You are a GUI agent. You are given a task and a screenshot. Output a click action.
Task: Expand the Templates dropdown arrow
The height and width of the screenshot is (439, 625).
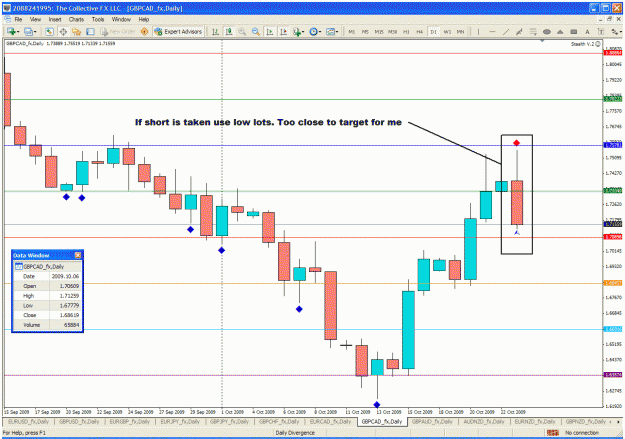click(x=337, y=32)
